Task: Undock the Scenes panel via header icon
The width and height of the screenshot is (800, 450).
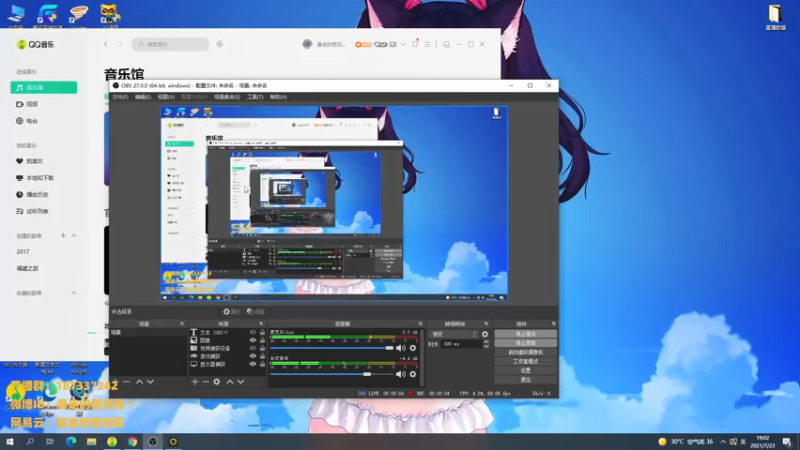Action: (x=182, y=324)
